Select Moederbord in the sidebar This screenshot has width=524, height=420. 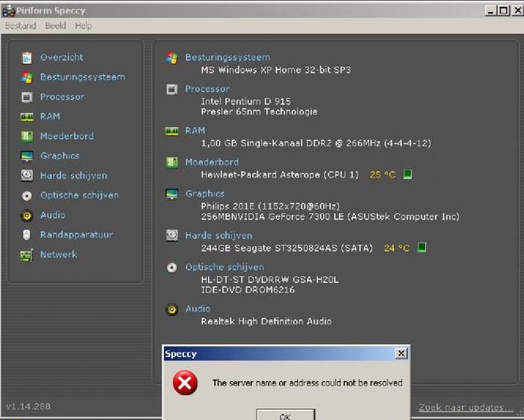pyautogui.click(x=67, y=136)
